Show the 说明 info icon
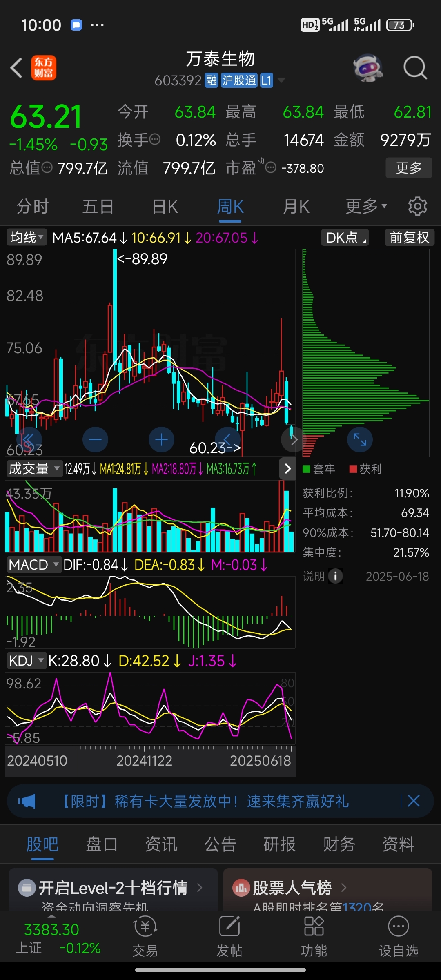Screen dimensions: 441x980 (x=336, y=576)
